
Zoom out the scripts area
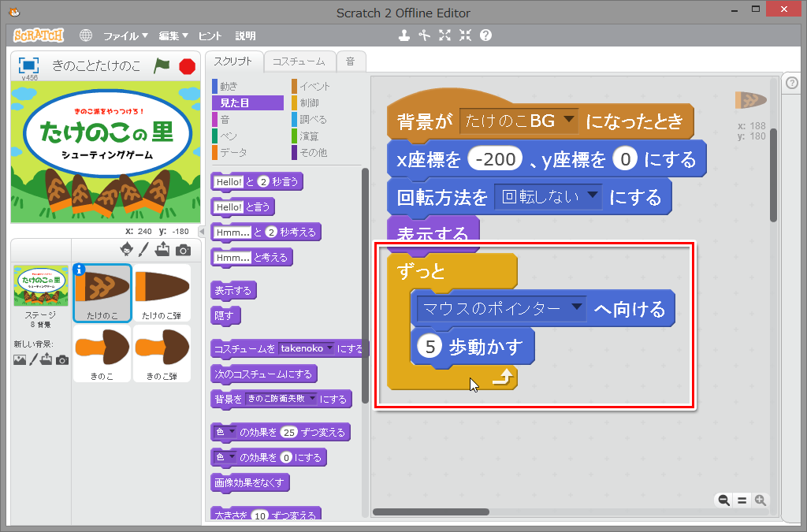coord(723,500)
